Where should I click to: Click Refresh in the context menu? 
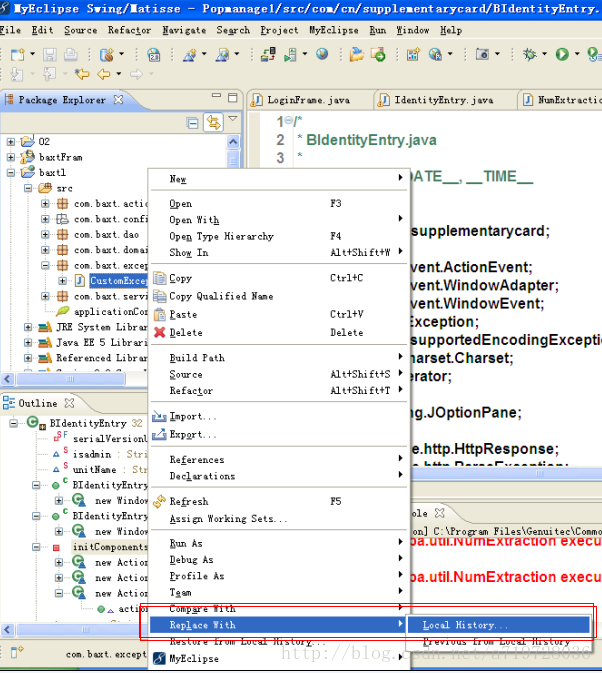279,501
